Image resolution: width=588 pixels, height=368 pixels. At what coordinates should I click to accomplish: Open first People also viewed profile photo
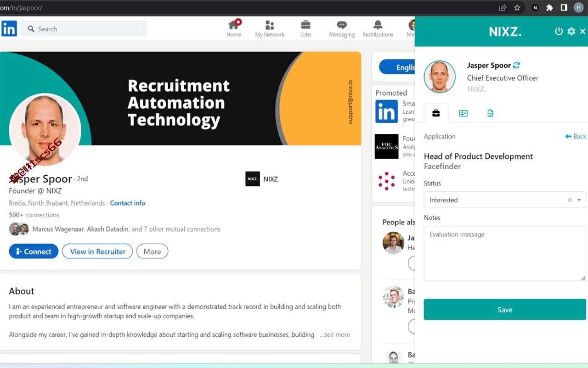[393, 243]
